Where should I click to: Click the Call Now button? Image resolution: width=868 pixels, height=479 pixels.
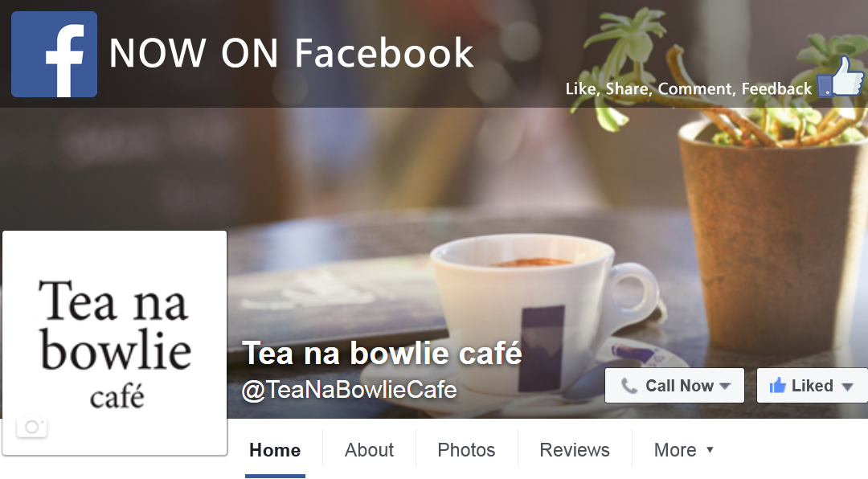[675, 386]
